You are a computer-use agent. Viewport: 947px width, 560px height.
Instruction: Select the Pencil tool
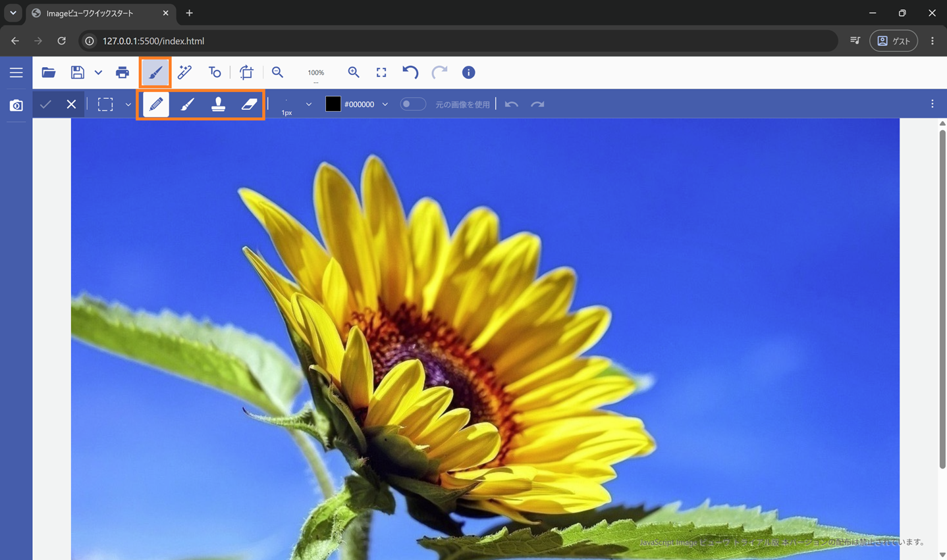tap(156, 104)
